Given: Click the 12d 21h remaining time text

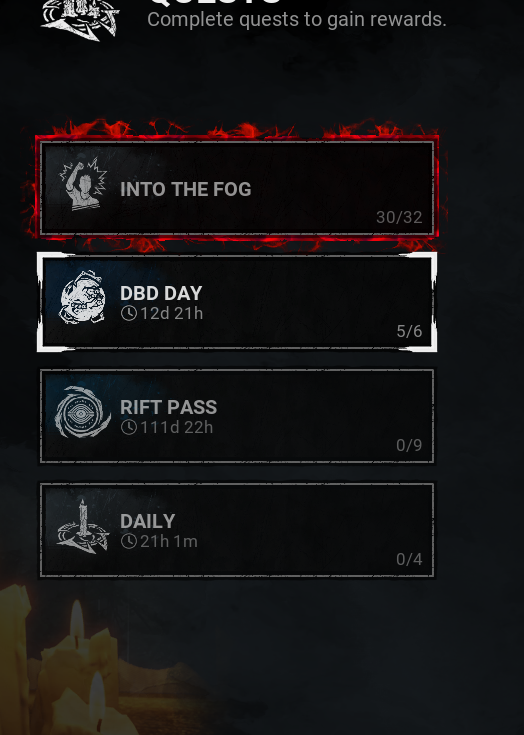Looking at the screenshot, I should tap(172, 313).
